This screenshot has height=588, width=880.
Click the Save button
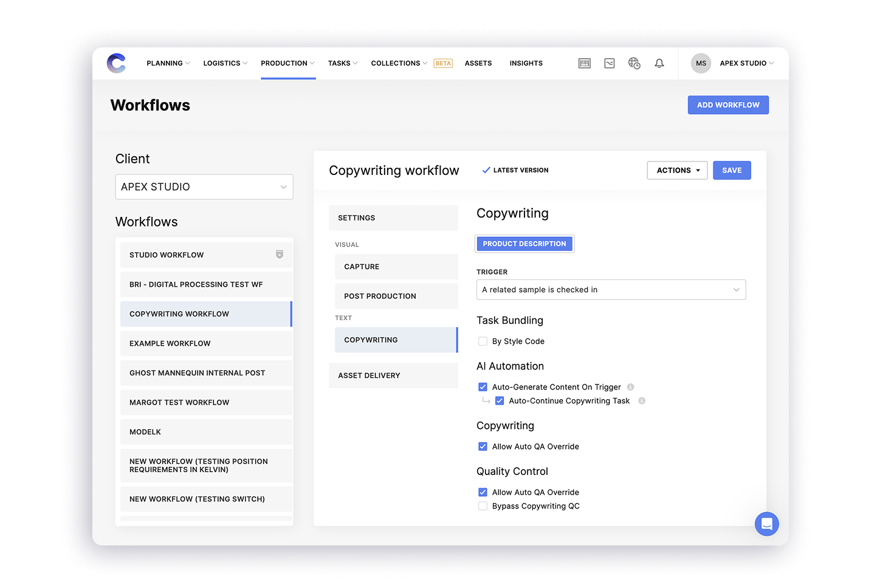732,171
